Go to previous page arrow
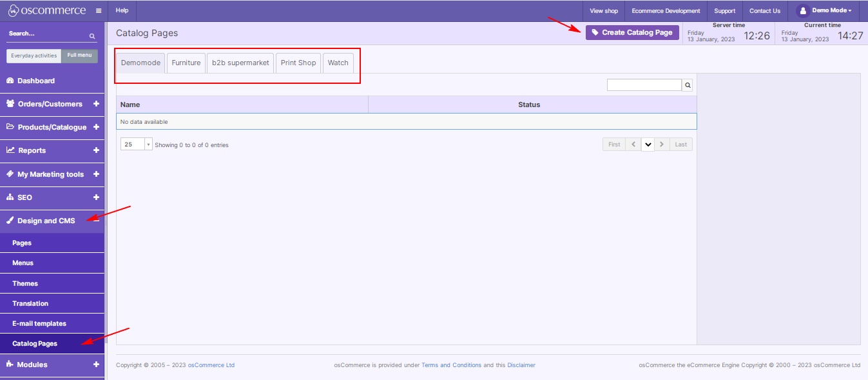 coord(633,145)
